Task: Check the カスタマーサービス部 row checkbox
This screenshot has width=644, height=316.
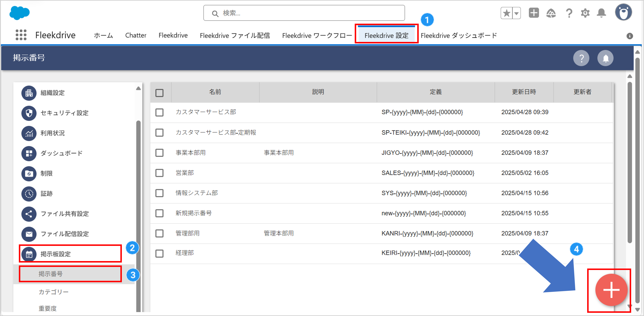Action: (x=160, y=112)
